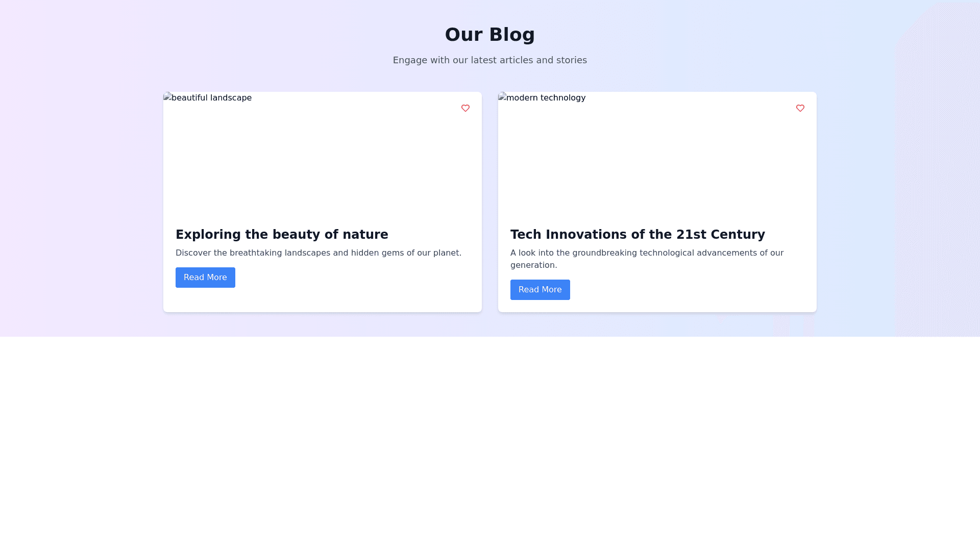980x551 pixels.
Task: Click the word 'generation.' in tech description
Action: 533,265
